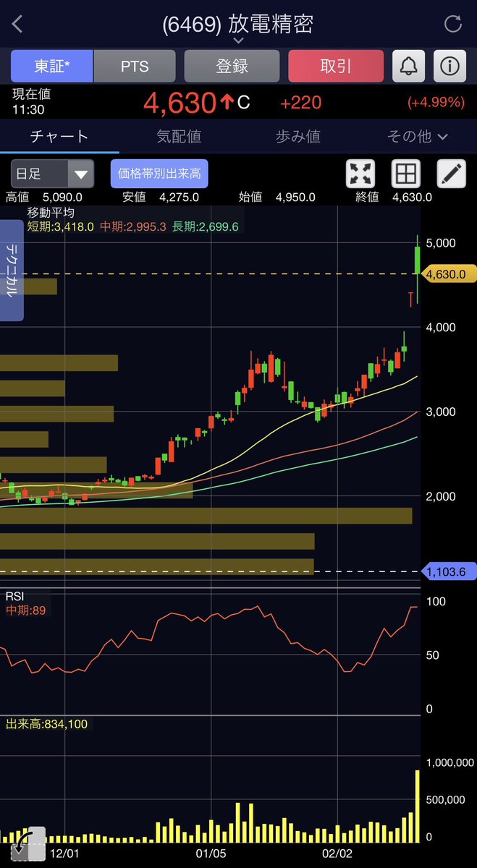Open the テクニカル side panel
This screenshot has width=477, height=868.
pyautogui.click(x=12, y=271)
